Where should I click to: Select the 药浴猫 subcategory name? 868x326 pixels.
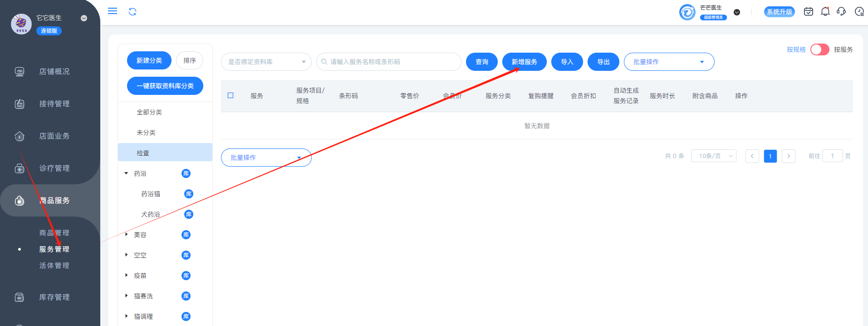click(x=151, y=194)
